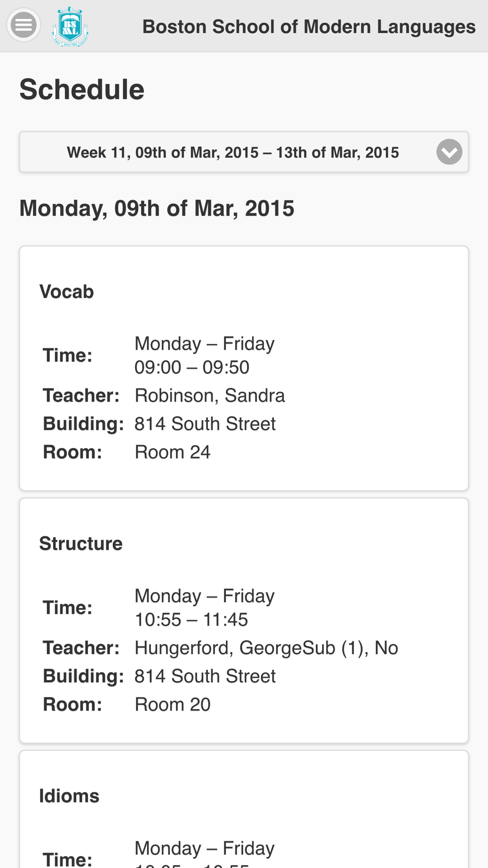Select Monday – Friday in Idioms card
Image resolution: width=488 pixels, height=868 pixels.
click(x=204, y=848)
